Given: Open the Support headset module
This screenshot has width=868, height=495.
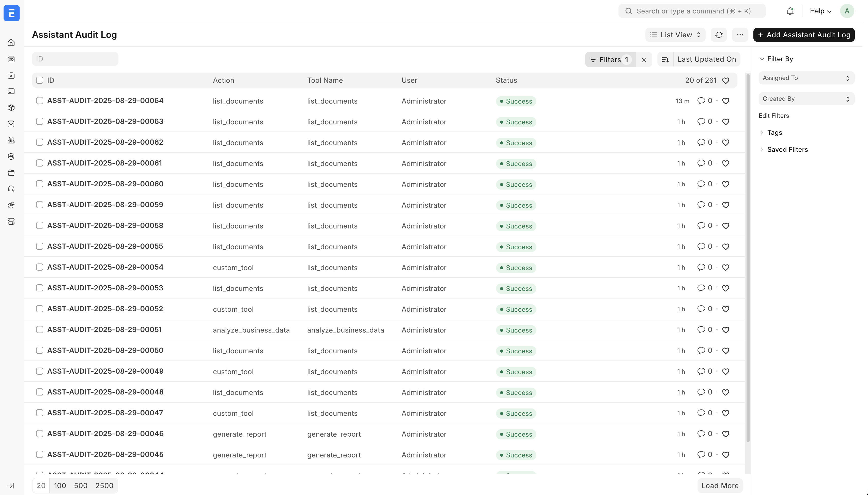Looking at the screenshot, I should point(12,189).
